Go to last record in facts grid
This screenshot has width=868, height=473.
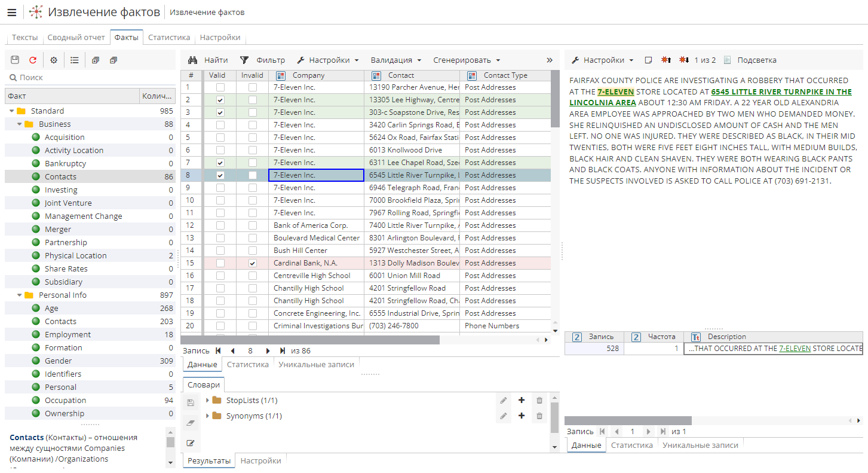pos(283,351)
